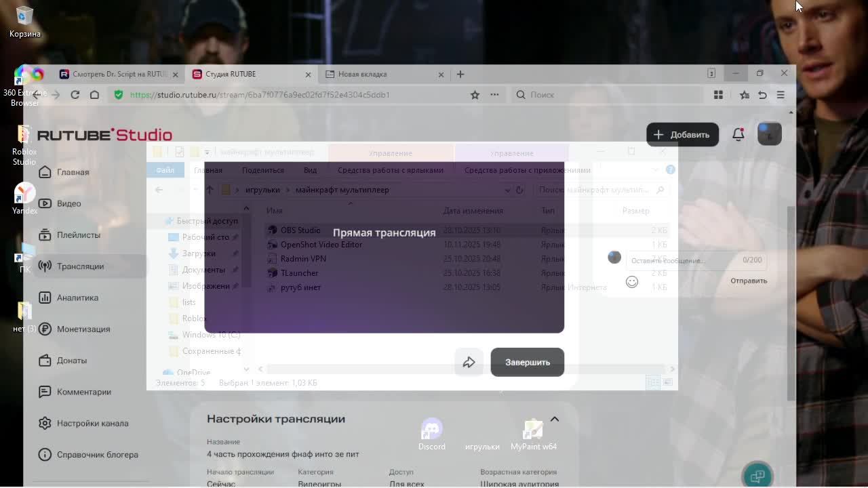
Task: Select the OBS Studio row in the file list
Action: [x=468, y=230]
